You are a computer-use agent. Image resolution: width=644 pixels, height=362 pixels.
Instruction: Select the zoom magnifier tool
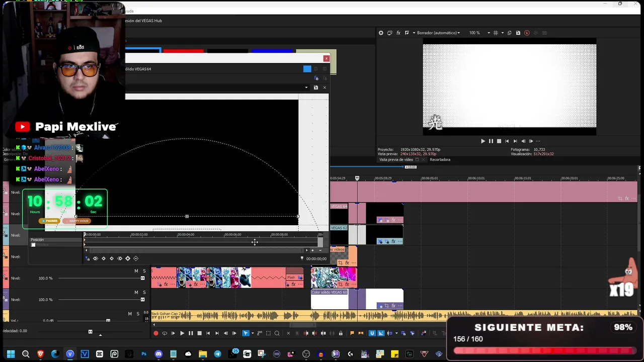[277, 333]
